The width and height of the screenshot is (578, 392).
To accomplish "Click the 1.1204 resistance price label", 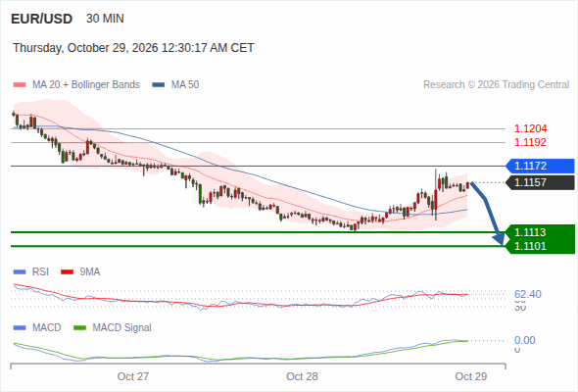I will pyautogui.click(x=530, y=128).
